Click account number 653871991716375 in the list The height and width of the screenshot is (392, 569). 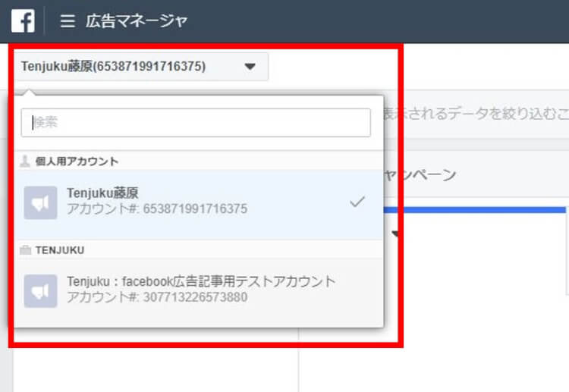pyautogui.click(x=195, y=209)
